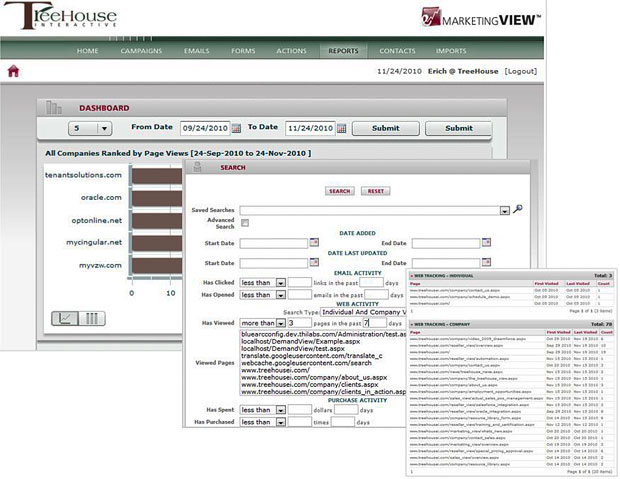
Task: Open the IMPORTS menu
Action: point(451,51)
